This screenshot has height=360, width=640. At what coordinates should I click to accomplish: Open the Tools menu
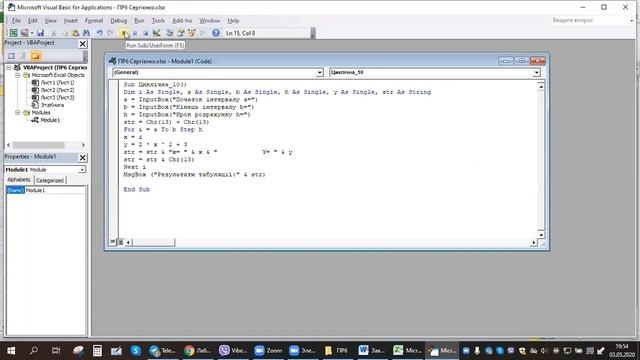point(158,20)
